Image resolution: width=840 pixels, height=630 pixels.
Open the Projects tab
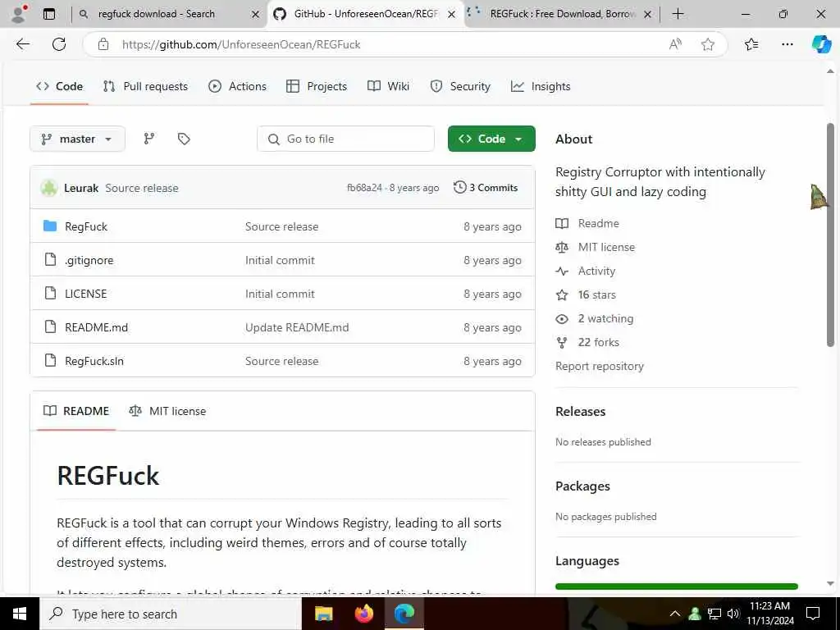(317, 86)
